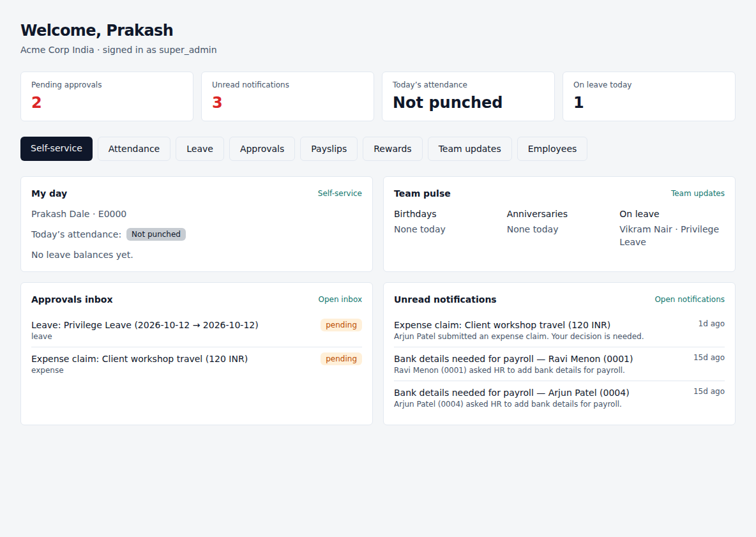
Task: Click 'signed in as super_admin' subtitle
Action: (160, 50)
